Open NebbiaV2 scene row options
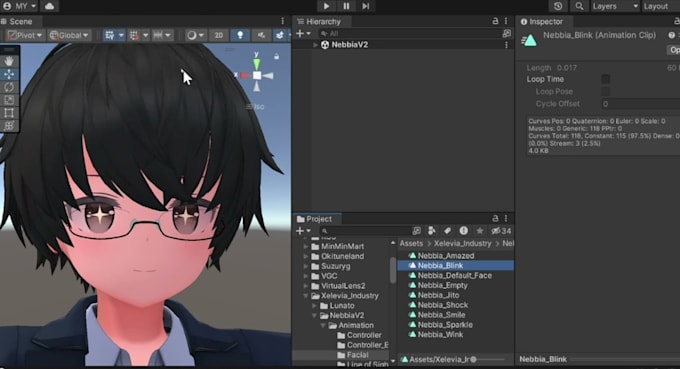The image size is (680, 369). point(506,45)
